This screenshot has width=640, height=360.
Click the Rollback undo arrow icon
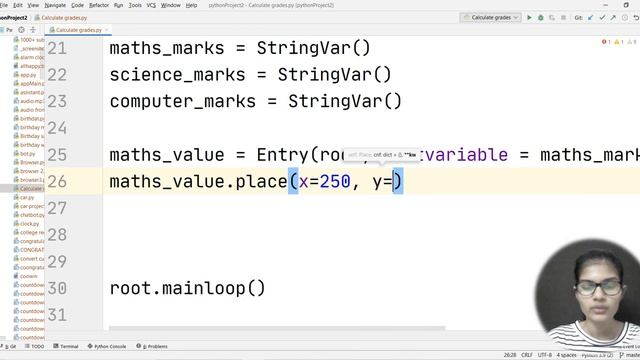pos(636,18)
